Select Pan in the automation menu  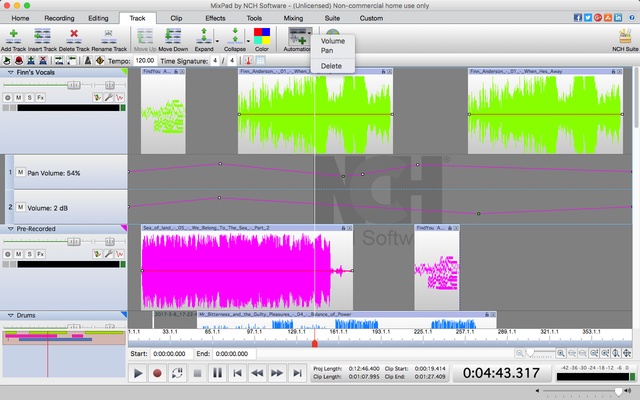[x=327, y=51]
